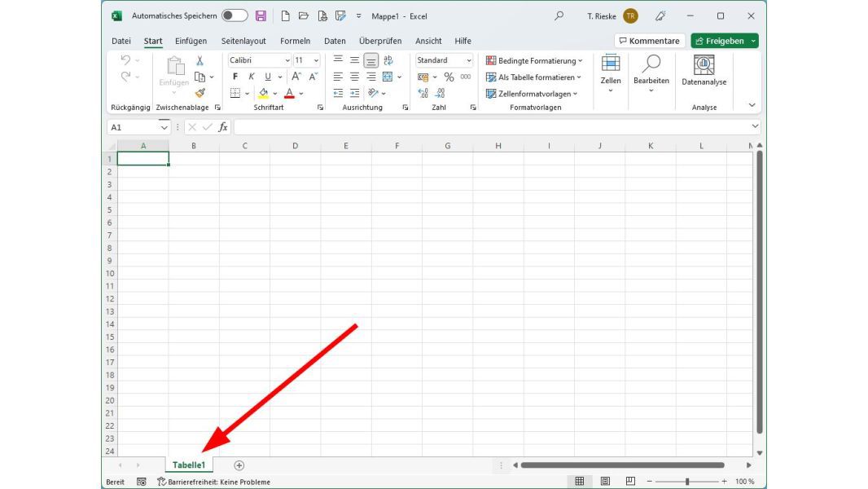This screenshot has height=489, width=868.
Task: Click the zoom slider handle
Action: point(687,482)
